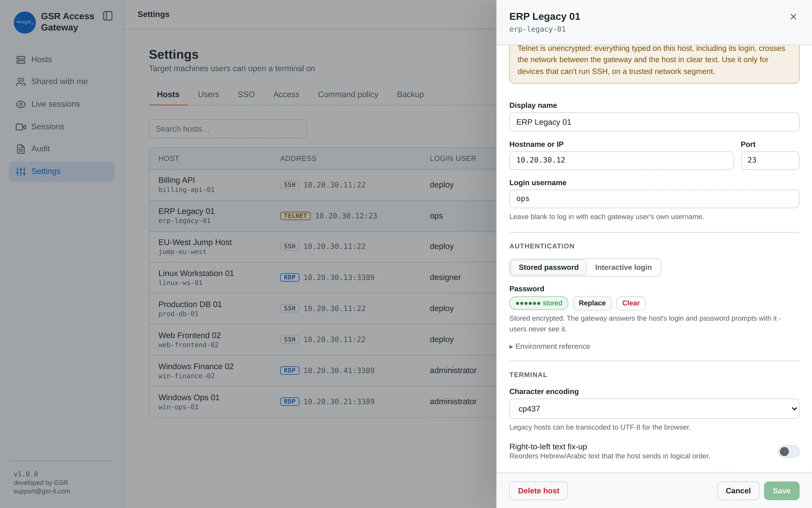This screenshot has width=812, height=508.
Task: Open Hosts from the sidebar
Action: (62, 60)
